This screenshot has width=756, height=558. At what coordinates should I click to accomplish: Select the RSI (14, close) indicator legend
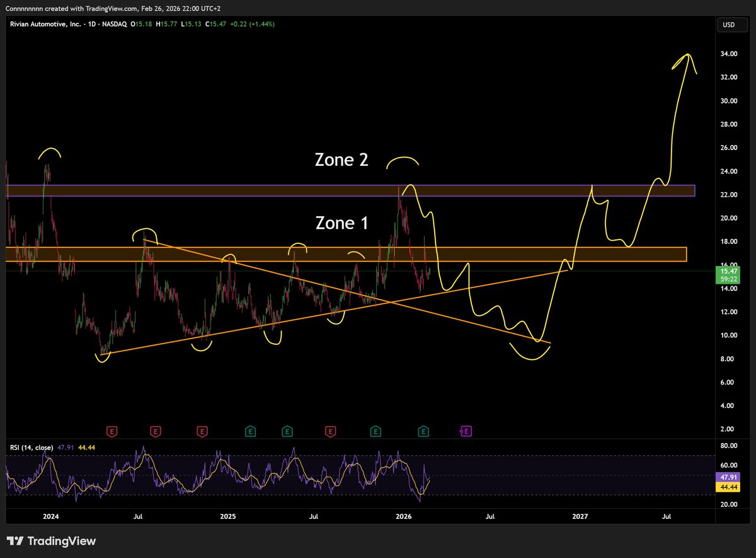coord(31,447)
